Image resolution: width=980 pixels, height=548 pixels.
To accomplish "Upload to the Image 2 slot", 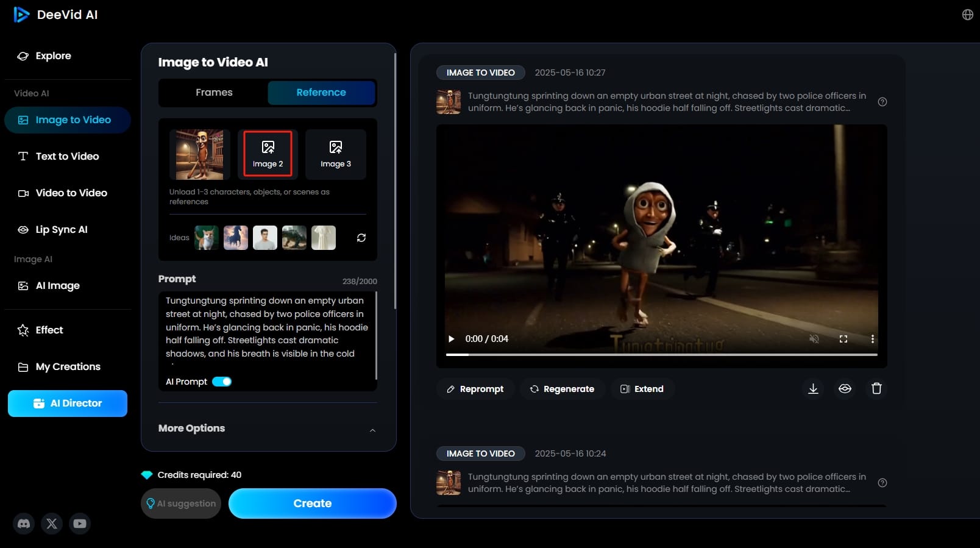I will [268, 154].
